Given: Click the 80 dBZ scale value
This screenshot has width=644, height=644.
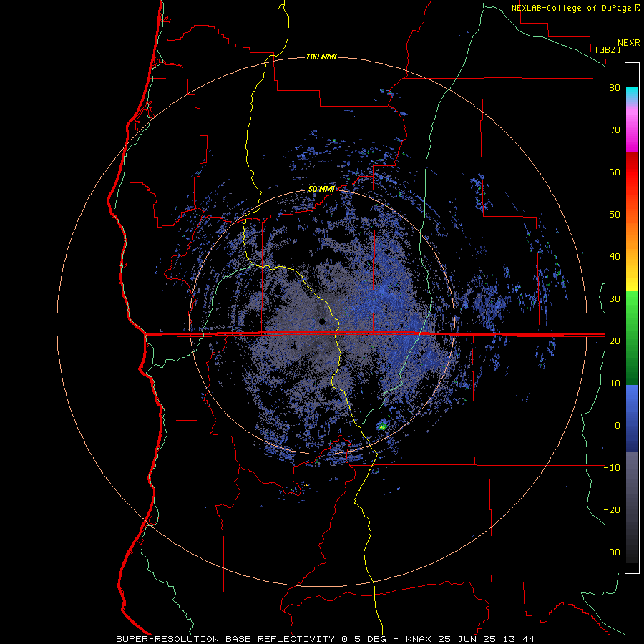Looking at the screenshot, I should point(615,88).
